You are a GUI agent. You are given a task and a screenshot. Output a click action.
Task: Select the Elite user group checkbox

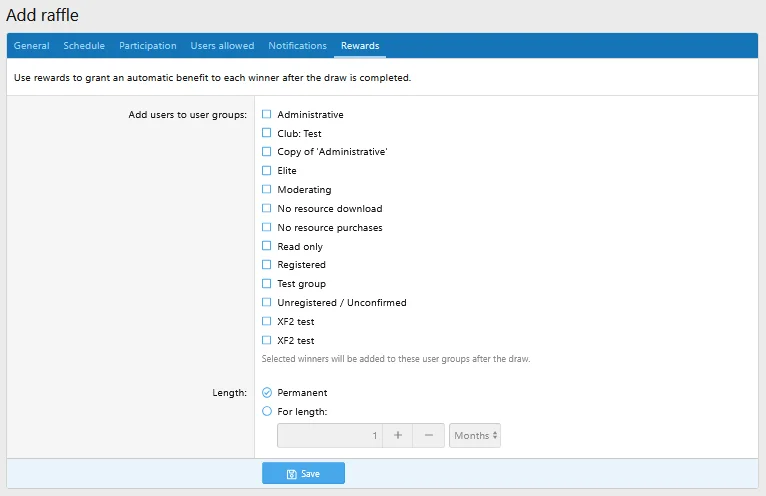click(266, 171)
